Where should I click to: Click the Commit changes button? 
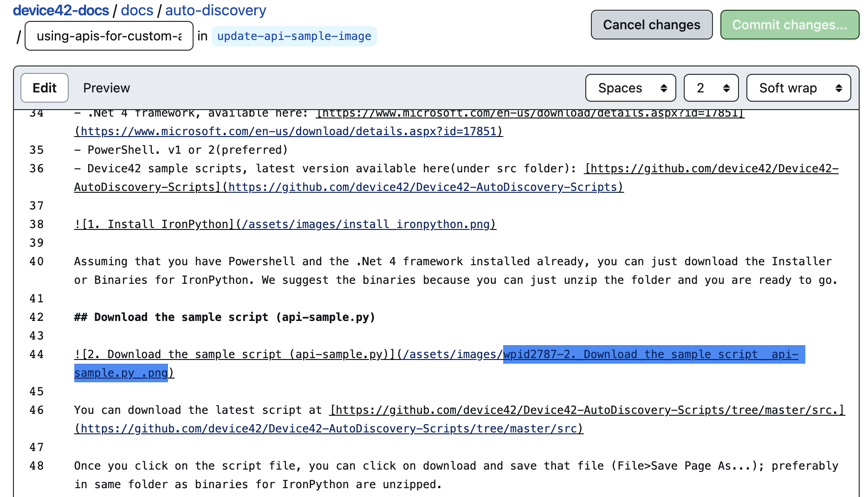tap(789, 25)
